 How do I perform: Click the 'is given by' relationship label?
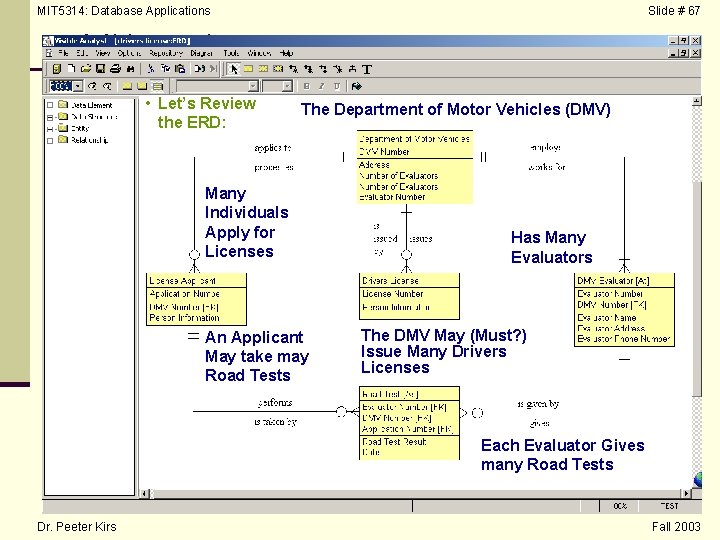point(538,404)
